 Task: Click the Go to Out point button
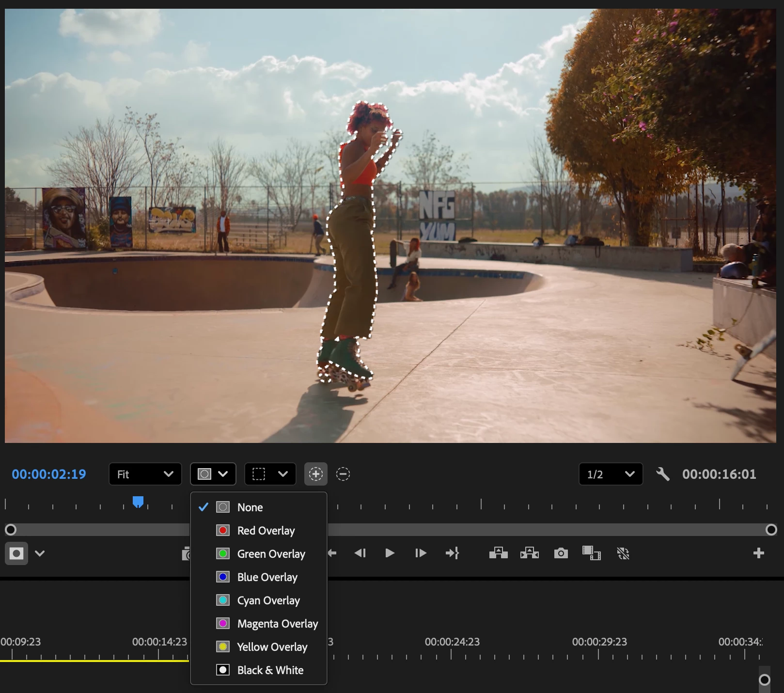tap(452, 553)
